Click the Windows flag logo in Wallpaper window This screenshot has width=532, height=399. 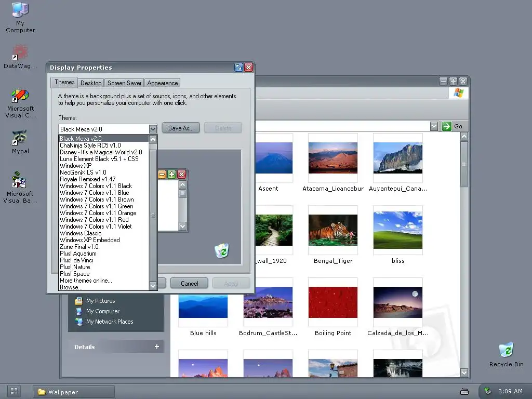458,93
